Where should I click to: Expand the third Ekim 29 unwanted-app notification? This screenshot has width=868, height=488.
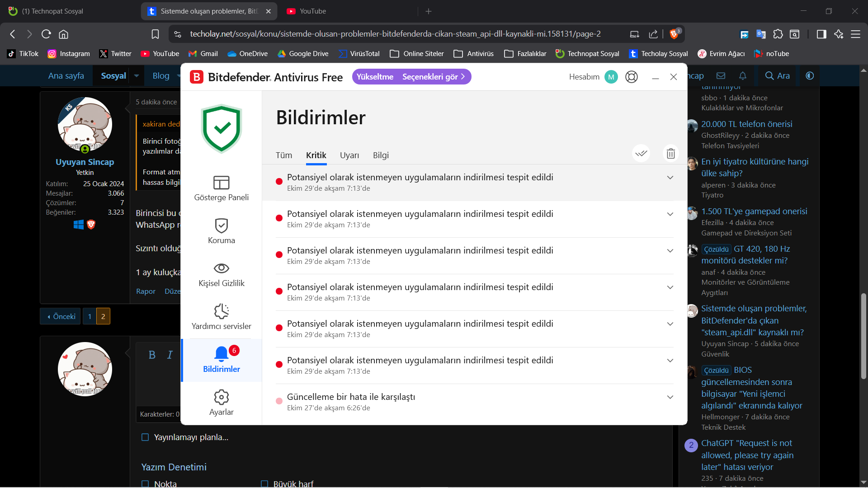670,251
